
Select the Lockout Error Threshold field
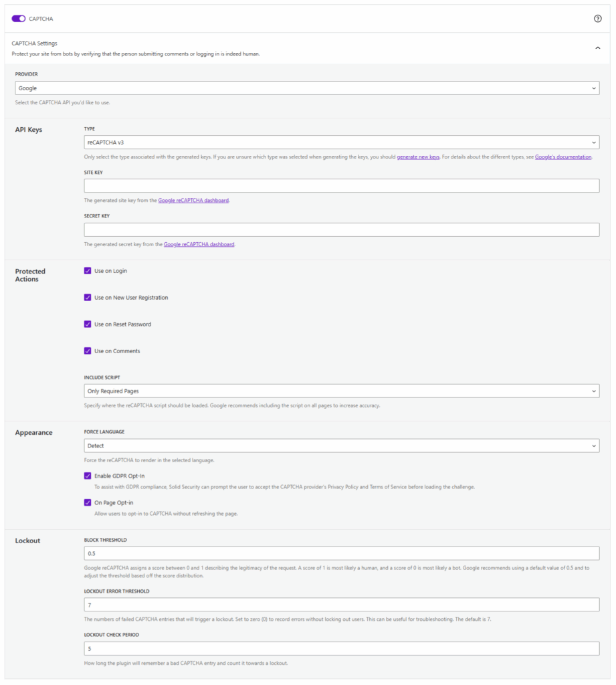pyautogui.click(x=341, y=605)
